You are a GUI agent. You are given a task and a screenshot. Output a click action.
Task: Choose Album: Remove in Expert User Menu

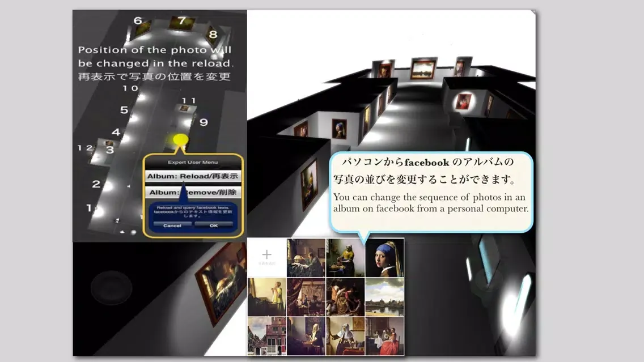click(193, 192)
